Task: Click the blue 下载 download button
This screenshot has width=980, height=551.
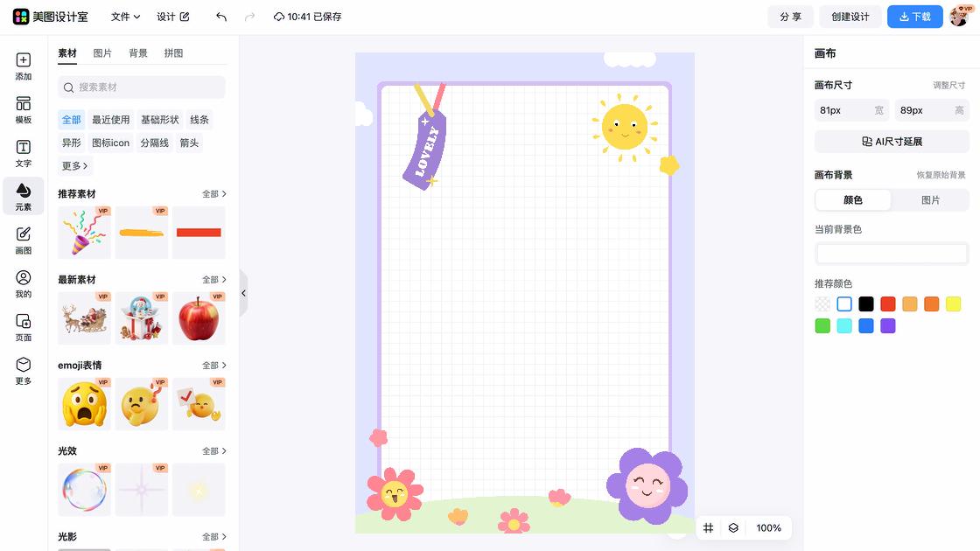Action: pyautogui.click(x=914, y=17)
